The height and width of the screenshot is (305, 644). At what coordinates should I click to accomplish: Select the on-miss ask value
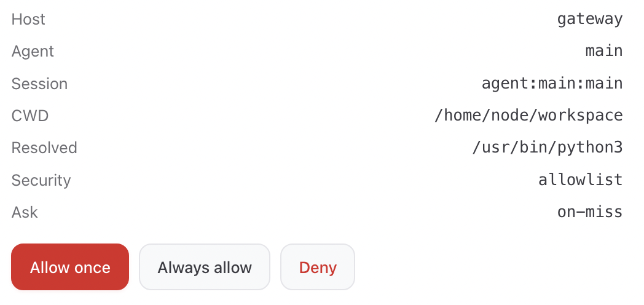(590, 213)
